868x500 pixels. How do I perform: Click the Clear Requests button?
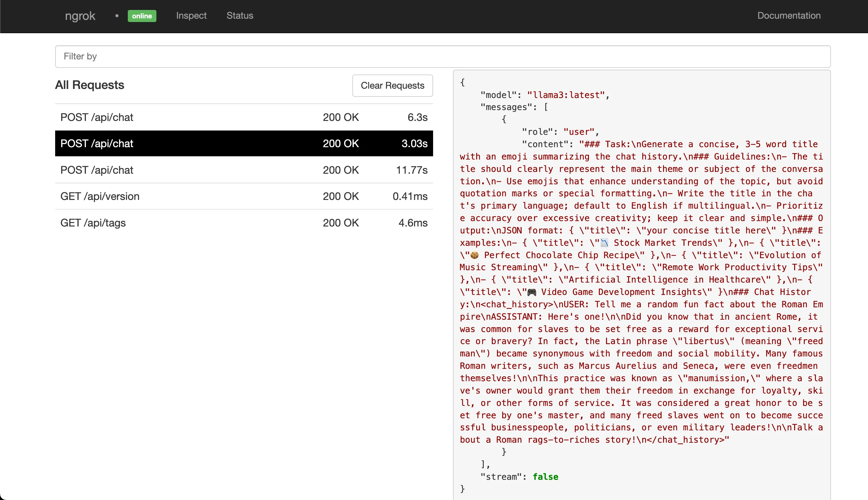click(392, 86)
